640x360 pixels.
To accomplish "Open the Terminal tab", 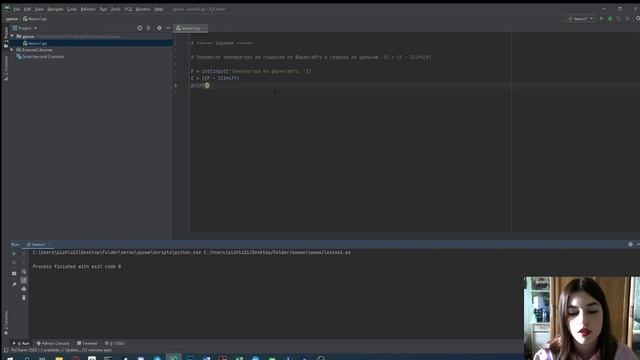I will pyautogui.click(x=87, y=343).
